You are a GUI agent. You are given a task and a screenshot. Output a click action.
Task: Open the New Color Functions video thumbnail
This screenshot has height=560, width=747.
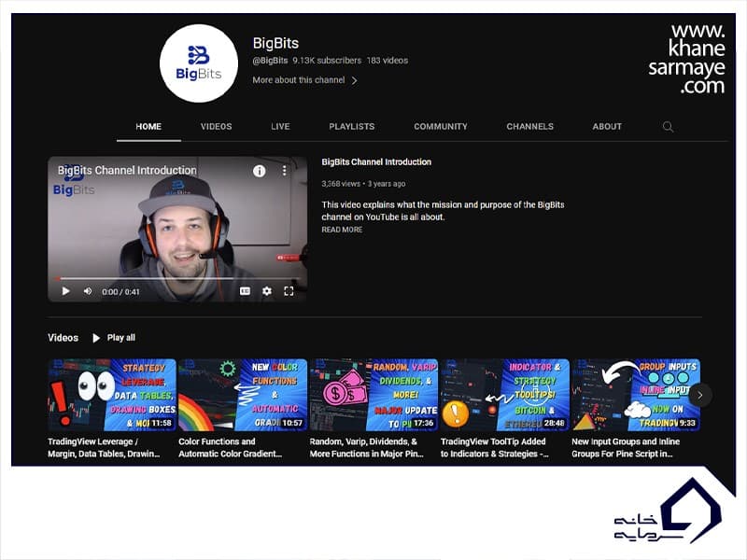(x=243, y=395)
